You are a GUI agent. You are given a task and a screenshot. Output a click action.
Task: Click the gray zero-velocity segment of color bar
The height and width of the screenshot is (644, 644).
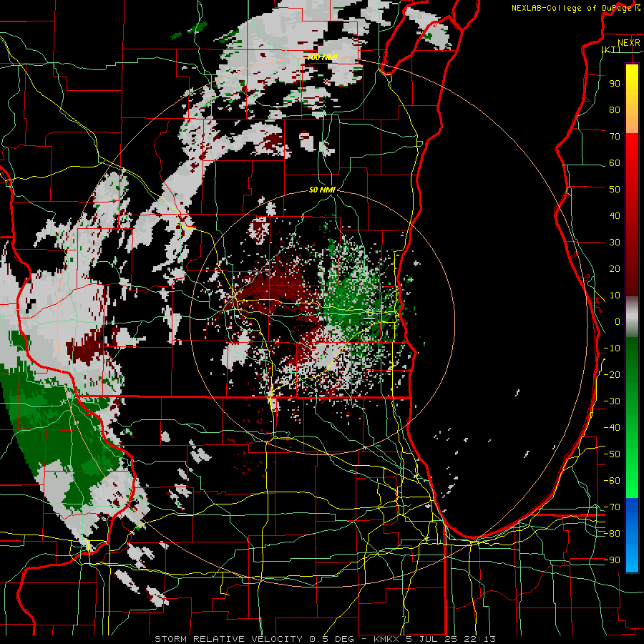632,317
